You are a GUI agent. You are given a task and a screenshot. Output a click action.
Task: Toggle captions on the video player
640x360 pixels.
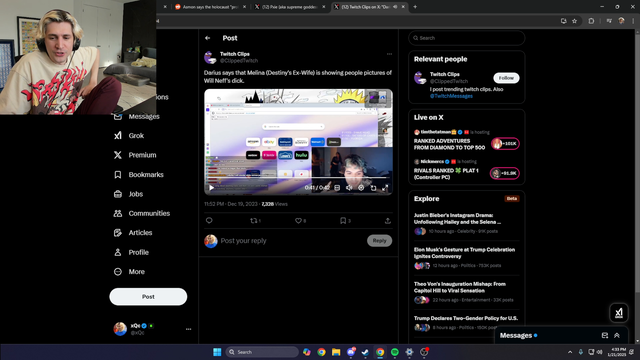click(x=337, y=188)
